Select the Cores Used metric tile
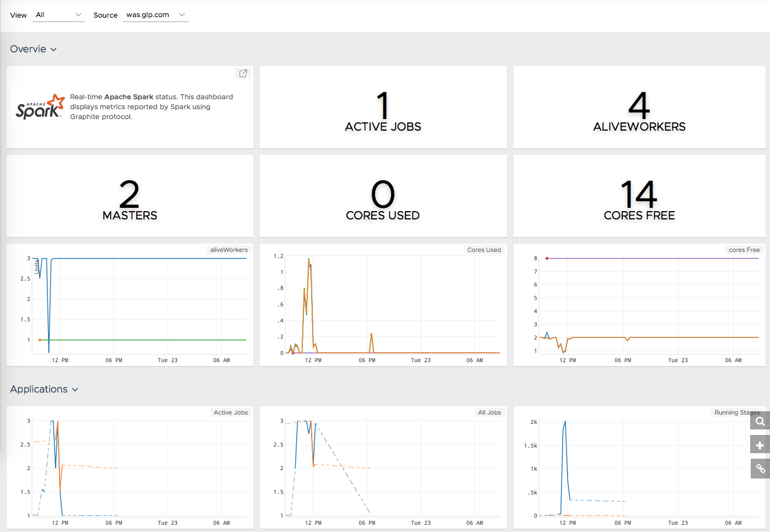The image size is (770, 532). pyautogui.click(x=383, y=196)
